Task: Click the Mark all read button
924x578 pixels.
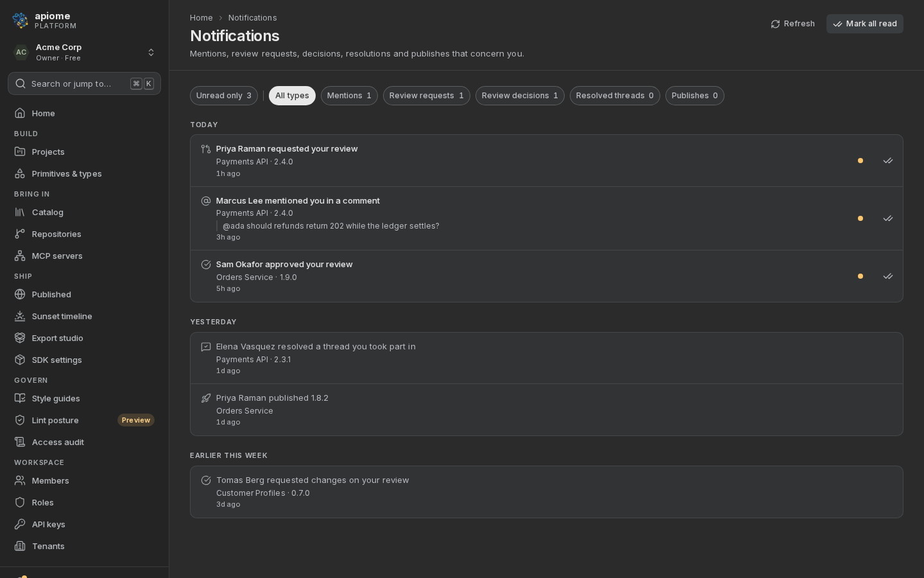Action: (x=865, y=24)
